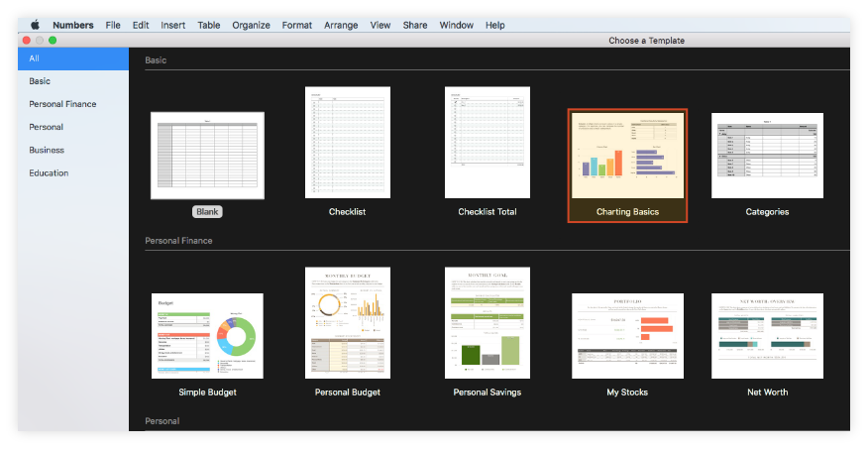Click the green zoom window button
The height and width of the screenshot is (449, 868).
pyautogui.click(x=53, y=40)
